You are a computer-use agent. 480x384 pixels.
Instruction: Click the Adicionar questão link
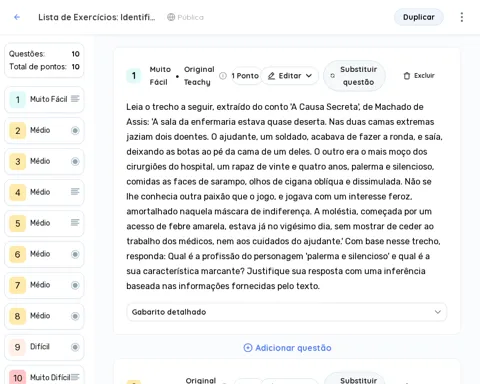click(287, 348)
